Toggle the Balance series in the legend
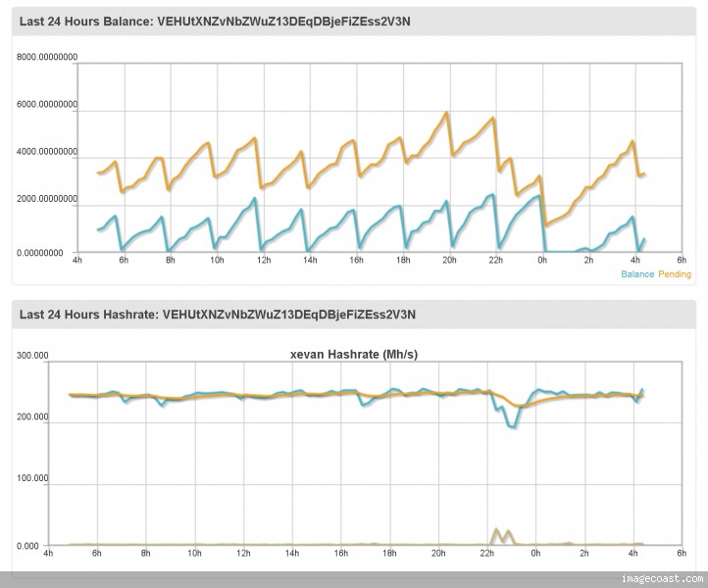708x588 pixels. point(637,273)
